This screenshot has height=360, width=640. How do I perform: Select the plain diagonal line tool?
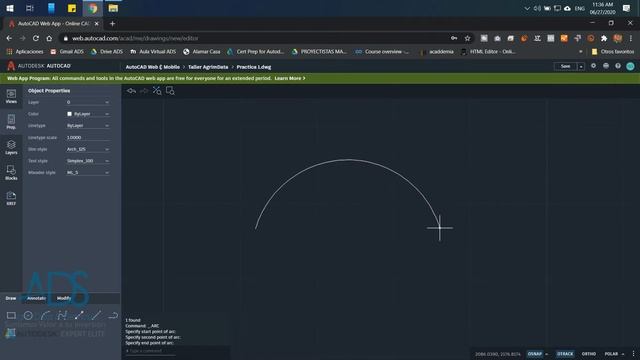click(x=96, y=315)
